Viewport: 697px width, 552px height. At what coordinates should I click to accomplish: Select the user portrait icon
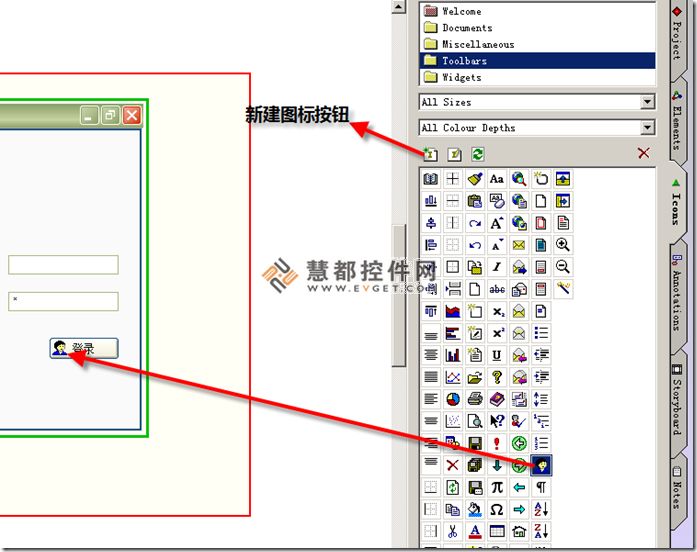point(541,465)
